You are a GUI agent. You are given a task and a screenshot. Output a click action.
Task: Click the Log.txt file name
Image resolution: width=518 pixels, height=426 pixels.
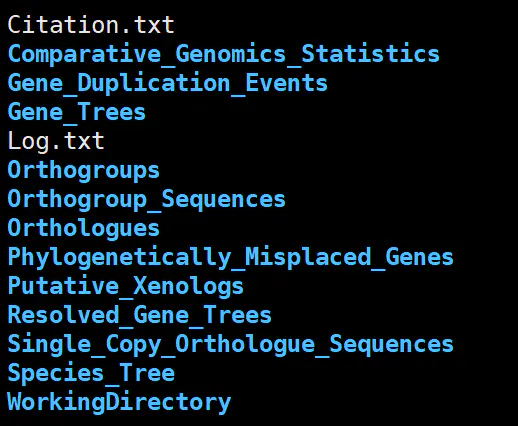coord(56,141)
